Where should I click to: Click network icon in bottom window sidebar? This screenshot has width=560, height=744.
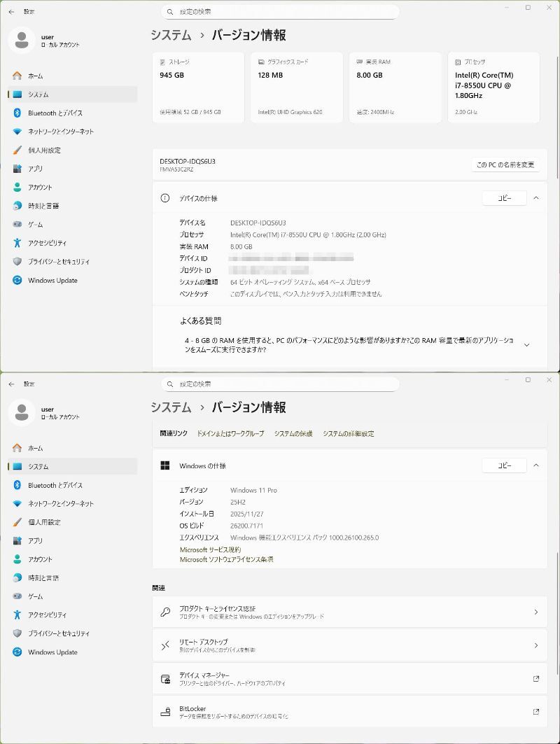click(x=17, y=503)
